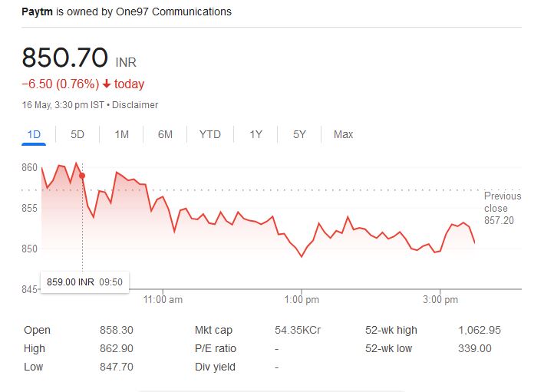Select the 1D time range tab
This screenshot has height=392, width=544.
34,134
